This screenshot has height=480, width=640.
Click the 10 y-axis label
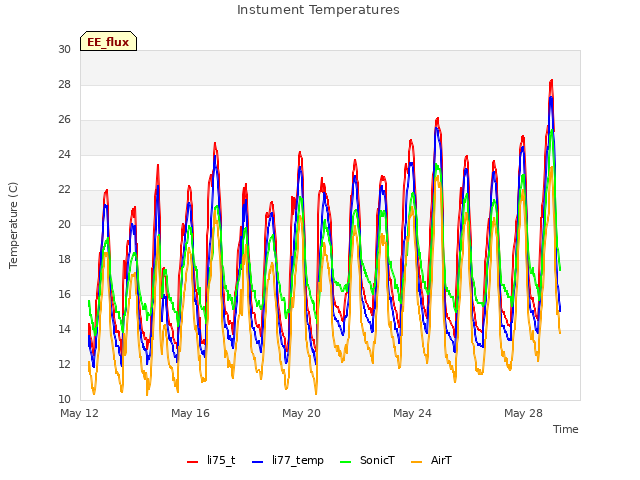click(64, 399)
